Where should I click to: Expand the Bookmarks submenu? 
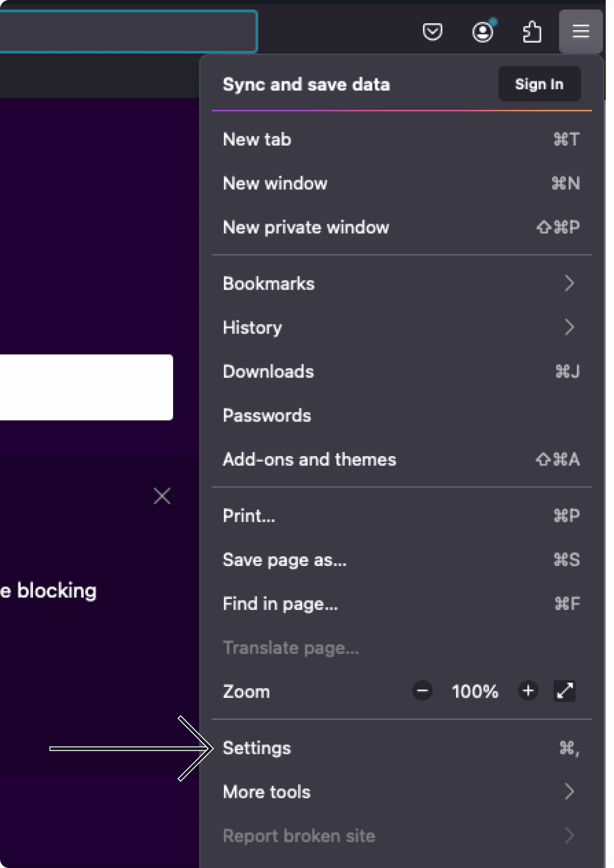pyautogui.click(x=401, y=284)
